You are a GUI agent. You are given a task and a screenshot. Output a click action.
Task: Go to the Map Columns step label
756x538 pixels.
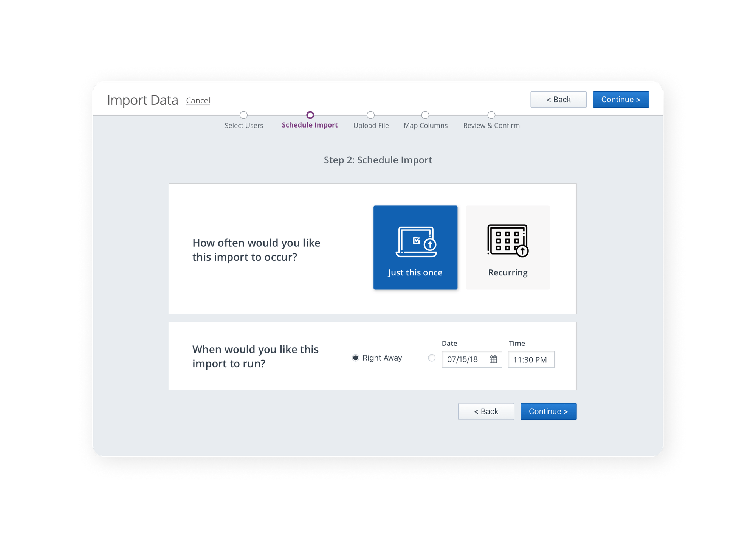tap(426, 126)
